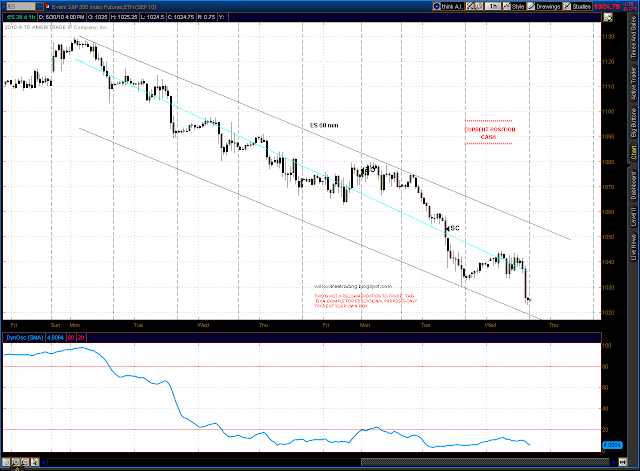Click the Thu label at right of time axis
640x471 pixels.
pos(553,325)
